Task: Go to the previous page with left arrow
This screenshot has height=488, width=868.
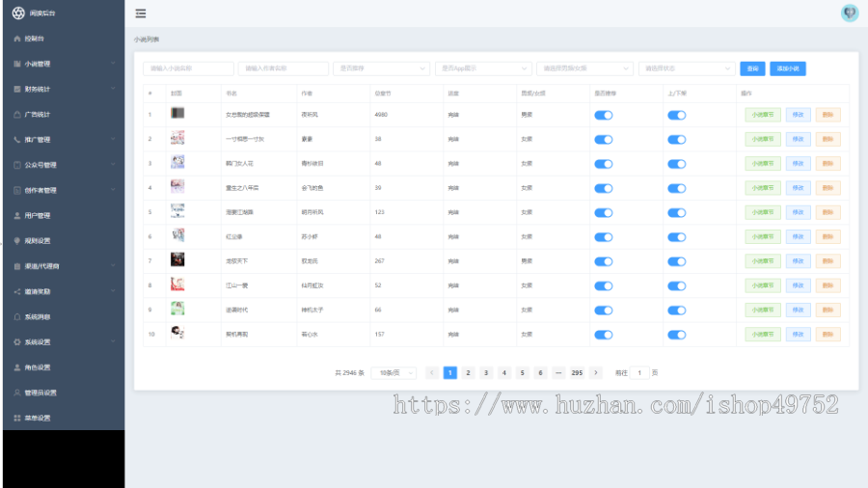Action: point(432,373)
